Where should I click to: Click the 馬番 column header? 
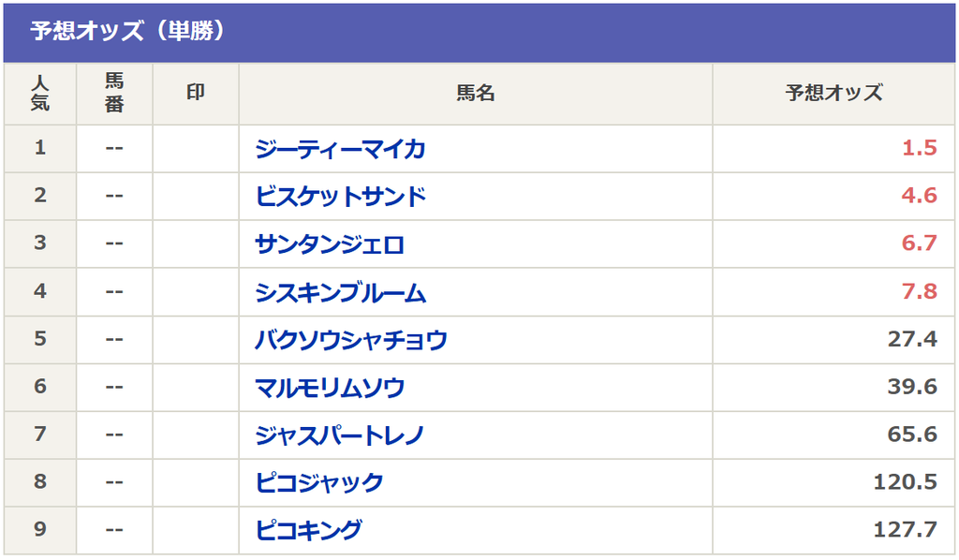114,94
